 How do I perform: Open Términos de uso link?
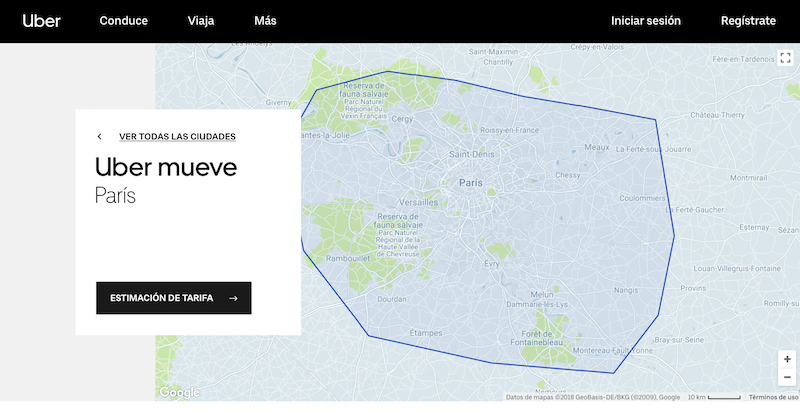tap(774, 397)
